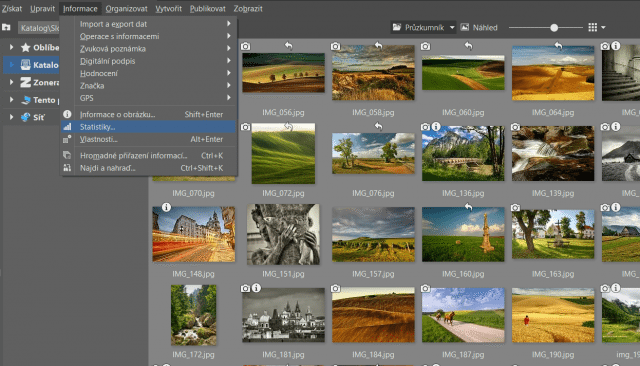Click the info badge on IMG_181.jpg
The height and width of the screenshot is (366, 640).
point(256,288)
